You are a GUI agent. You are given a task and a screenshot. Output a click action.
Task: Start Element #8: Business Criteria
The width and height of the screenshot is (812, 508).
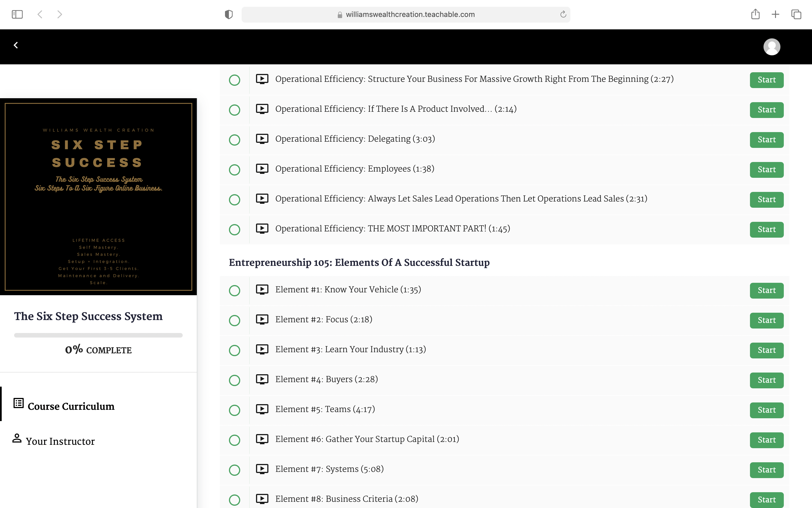(767, 500)
